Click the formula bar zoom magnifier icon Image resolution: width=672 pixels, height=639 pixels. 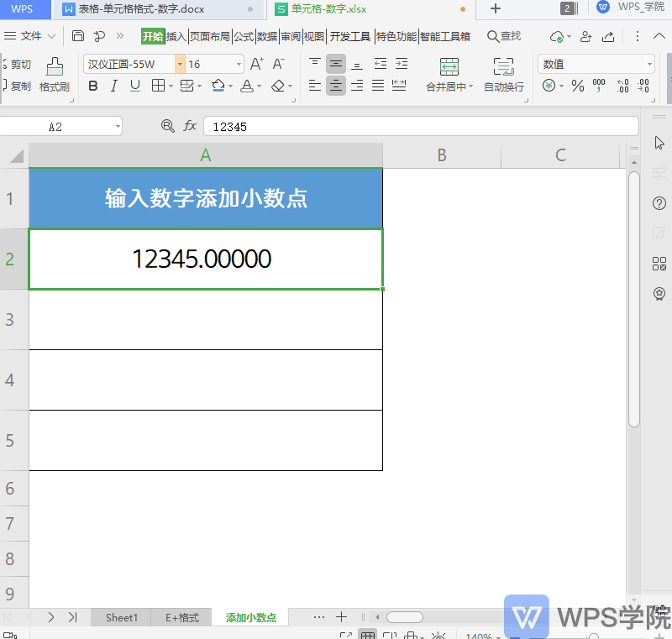click(x=167, y=126)
